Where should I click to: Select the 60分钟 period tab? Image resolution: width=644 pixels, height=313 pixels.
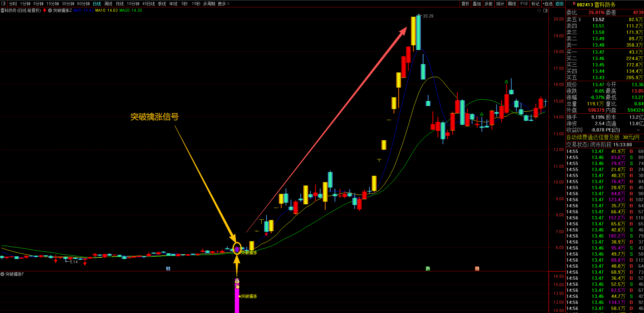click(84, 4)
